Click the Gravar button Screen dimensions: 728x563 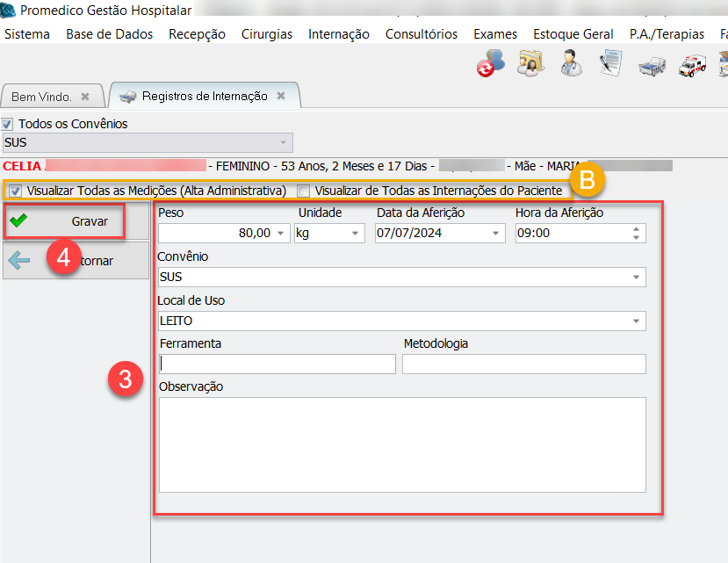click(x=63, y=221)
